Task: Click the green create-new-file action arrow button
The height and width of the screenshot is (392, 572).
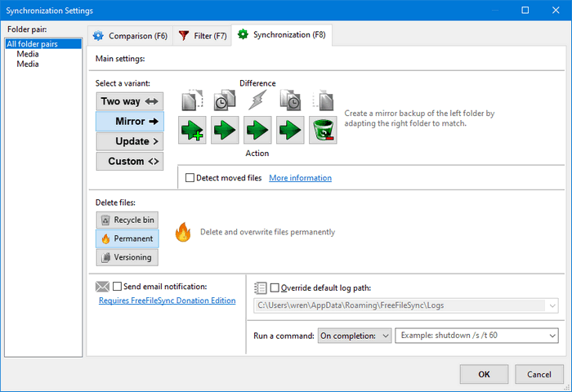Action: click(x=192, y=130)
